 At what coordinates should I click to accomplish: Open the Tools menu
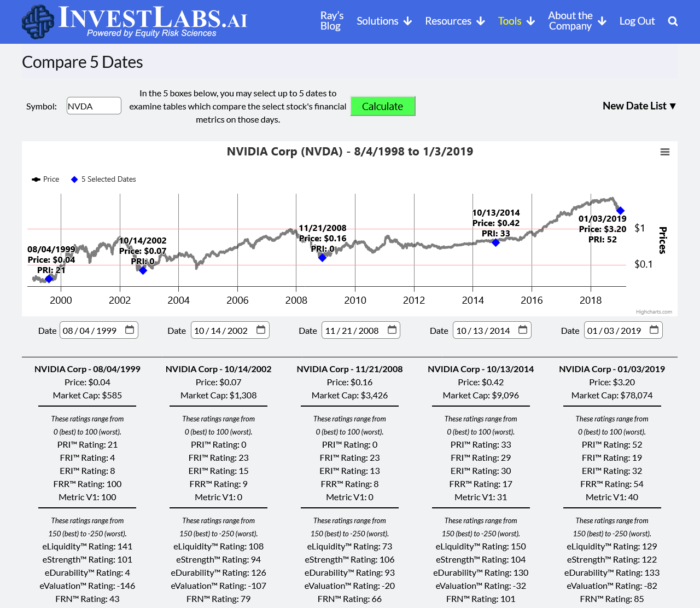(x=516, y=21)
